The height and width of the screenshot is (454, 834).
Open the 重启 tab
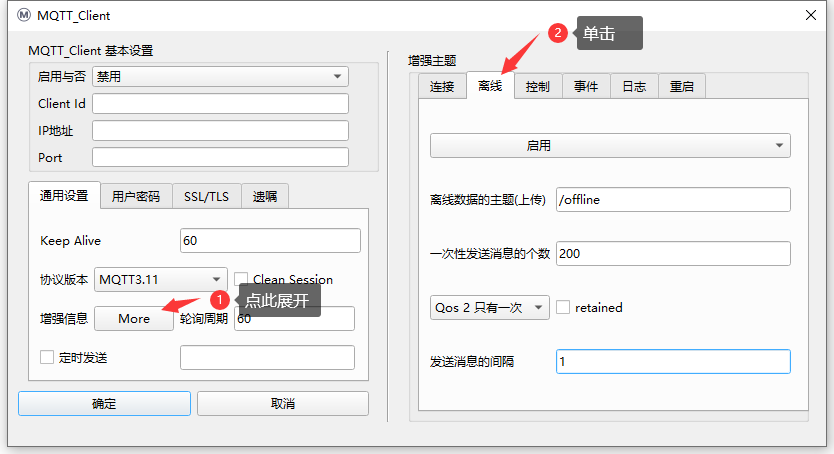coord(682,87)
